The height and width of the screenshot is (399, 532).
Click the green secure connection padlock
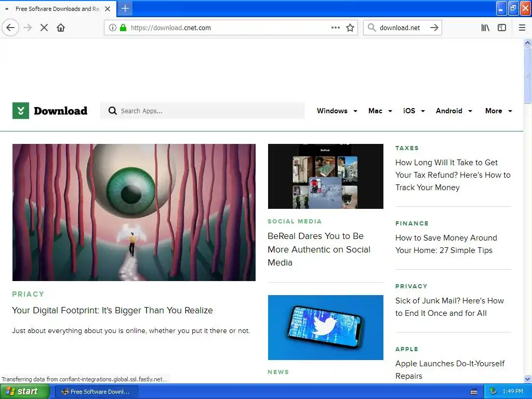[x=123, y=28]
